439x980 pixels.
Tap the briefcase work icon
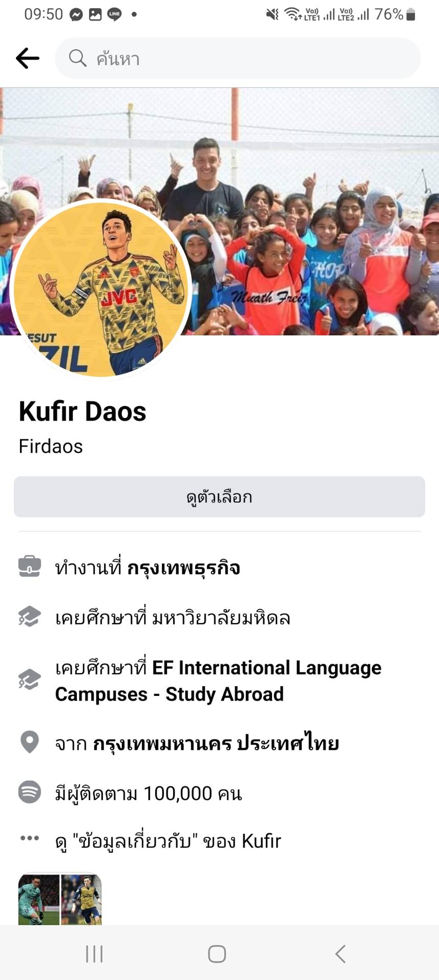[x=30, y=567]
